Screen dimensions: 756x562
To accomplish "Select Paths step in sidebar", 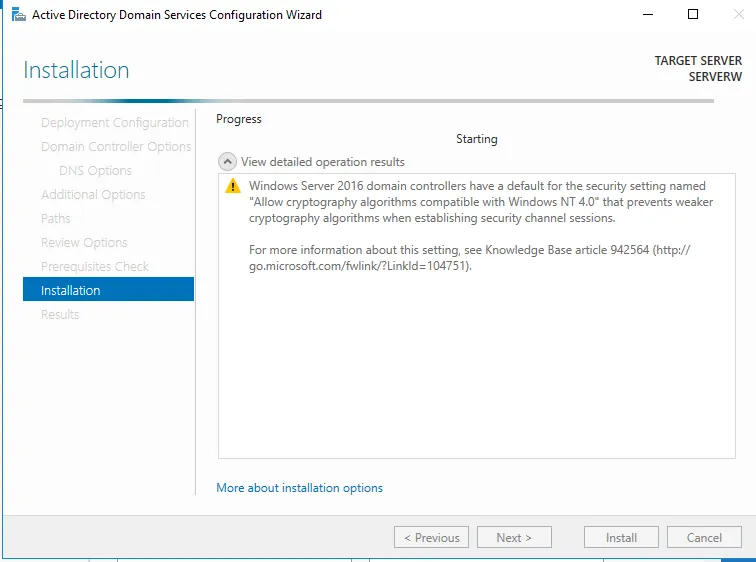I will click(x=55, y=218).
